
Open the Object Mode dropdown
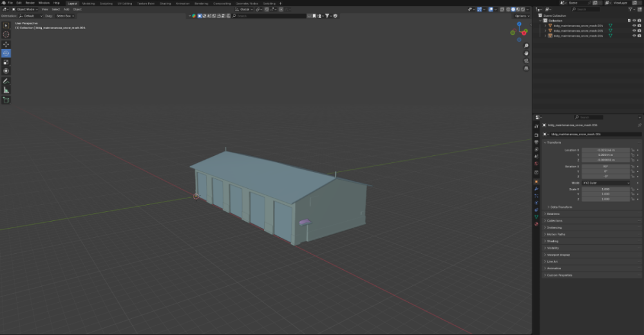pos(27,10)
